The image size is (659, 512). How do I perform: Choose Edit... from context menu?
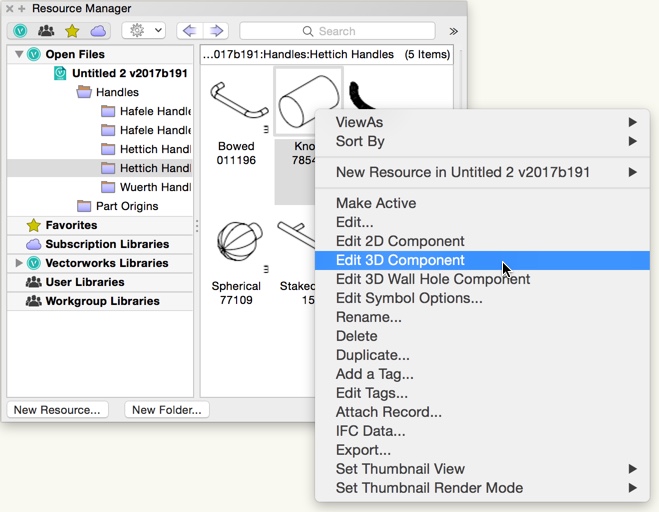point(482,222)
